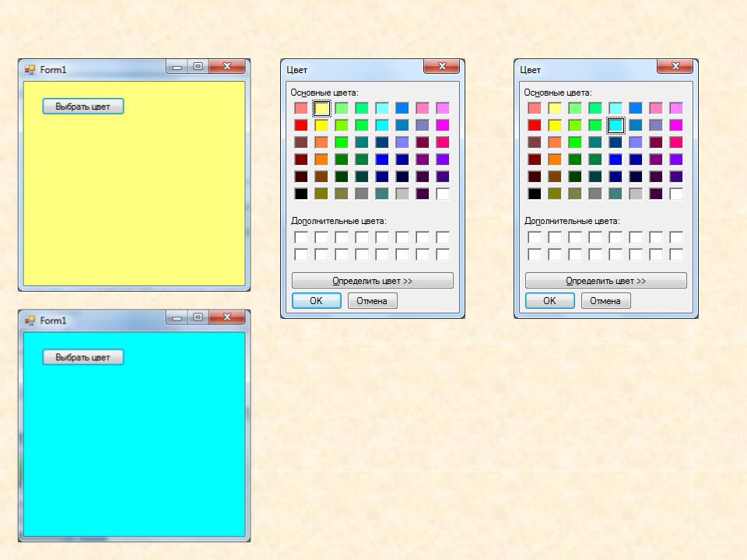747x560 pixels.
Task: Expand Определить цвет >> in cyan-selection Цвет dialog
Action: click(605, 281)
